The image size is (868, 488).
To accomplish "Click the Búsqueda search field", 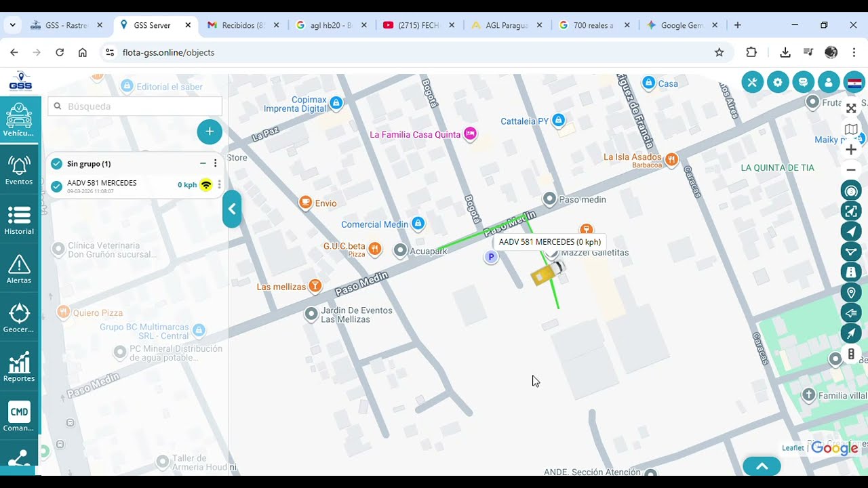I will (x=135, y=106).
